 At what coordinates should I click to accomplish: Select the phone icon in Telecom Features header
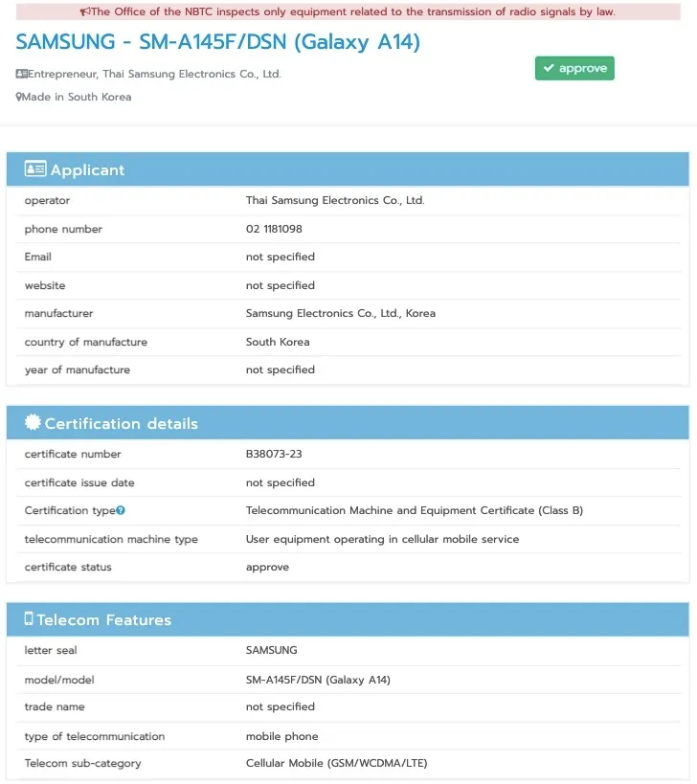click(x=28, y=618)
